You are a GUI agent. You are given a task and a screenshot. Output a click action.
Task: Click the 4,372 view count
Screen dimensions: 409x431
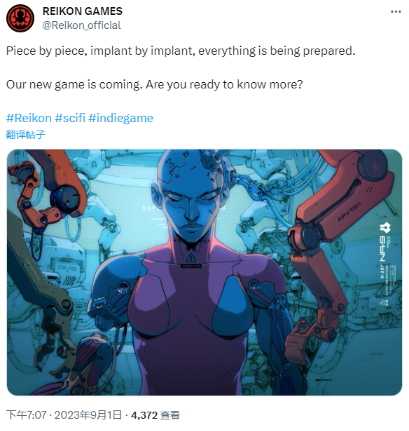tap(144, 415)
